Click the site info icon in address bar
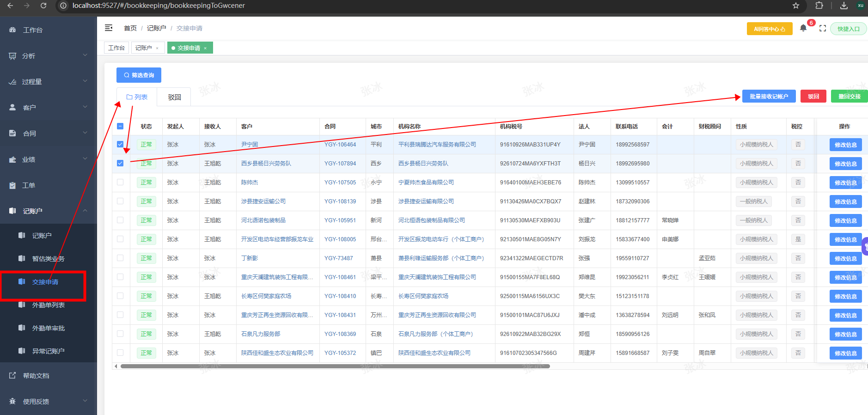The width and height of the screenshot is (868, 415). point(63,6)
